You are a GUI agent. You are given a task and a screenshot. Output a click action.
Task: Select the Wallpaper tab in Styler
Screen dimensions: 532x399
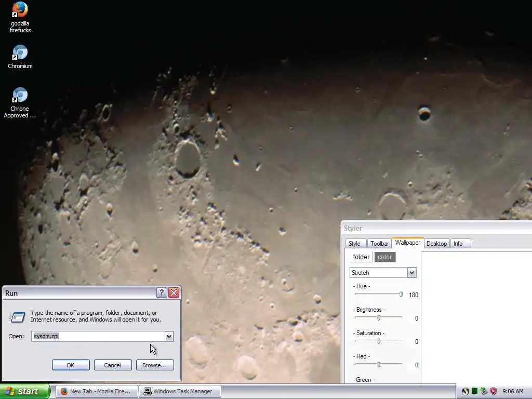[407, 243]
